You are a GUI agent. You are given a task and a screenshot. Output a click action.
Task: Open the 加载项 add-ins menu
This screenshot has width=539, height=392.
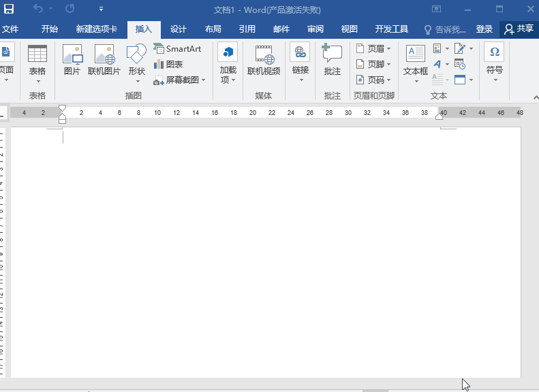point(228,64)
